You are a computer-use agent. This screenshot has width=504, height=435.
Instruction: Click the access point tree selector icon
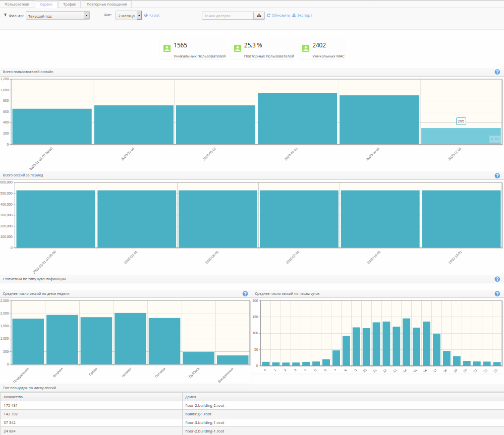point(259,16)
